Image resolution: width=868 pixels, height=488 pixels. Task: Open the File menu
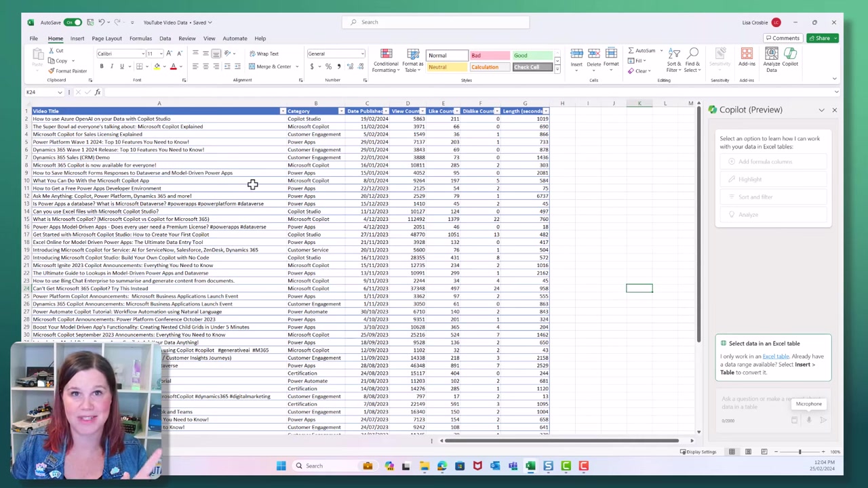[33, 38]
